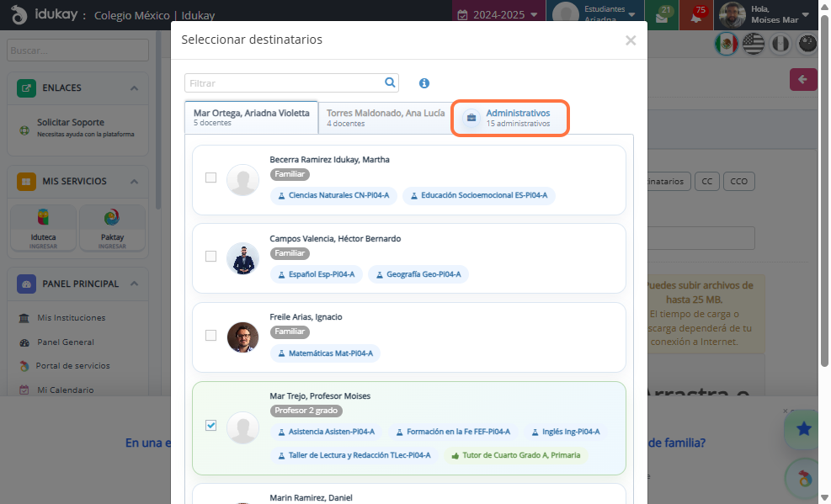This screenshot has height=504, width=831.
Task: Click Solicitar Soporte link
Action: coord(71,122)
